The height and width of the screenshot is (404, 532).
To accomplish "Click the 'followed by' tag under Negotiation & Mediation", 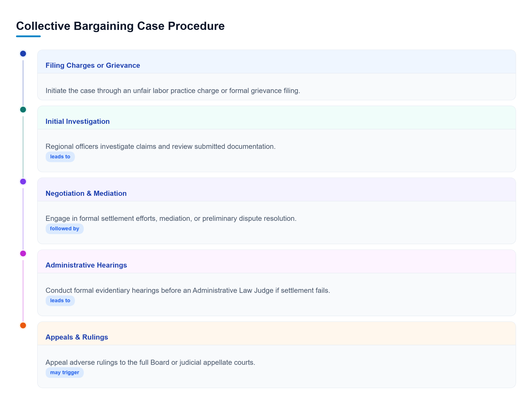I will pos(65,229).
